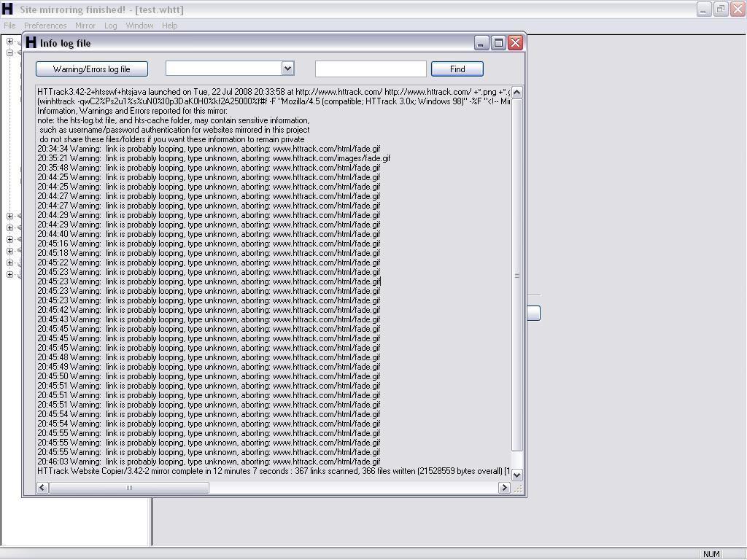The image size is (747, 560).
Task: Select the 20:34:34 Warning log entry
Action: coord(209,149)
